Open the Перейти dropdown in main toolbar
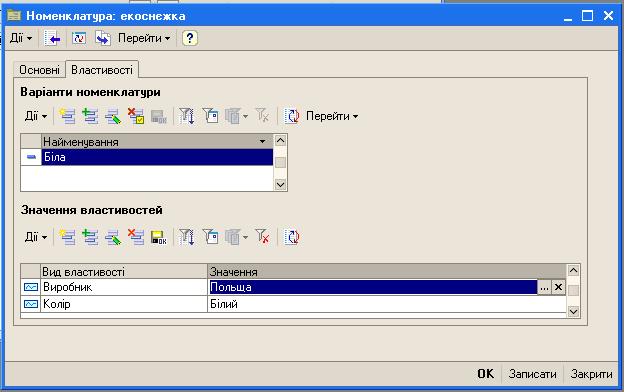Viewport: 624px width, 392px height. tap(144, 38)
